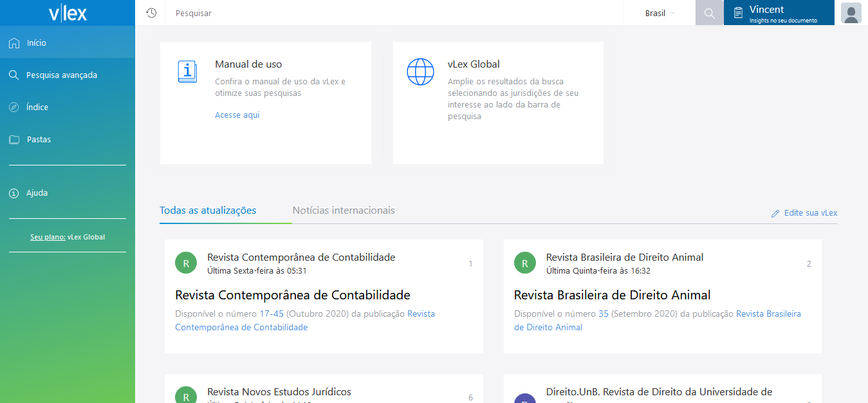Viewport: 868px width, 403px height.
Task: Open Pastas in sidebar
Action: pyautogui.click(x=68, y=140)
